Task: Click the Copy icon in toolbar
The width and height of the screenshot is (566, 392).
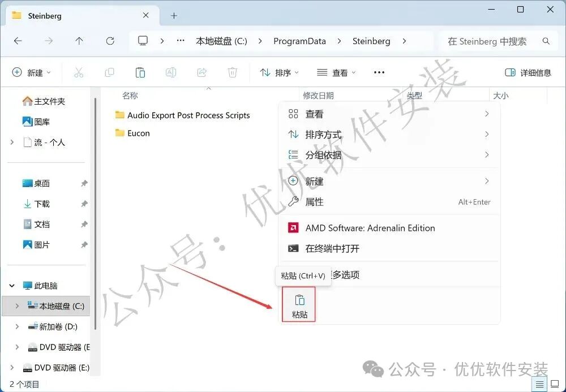Action: pos(109,73)
